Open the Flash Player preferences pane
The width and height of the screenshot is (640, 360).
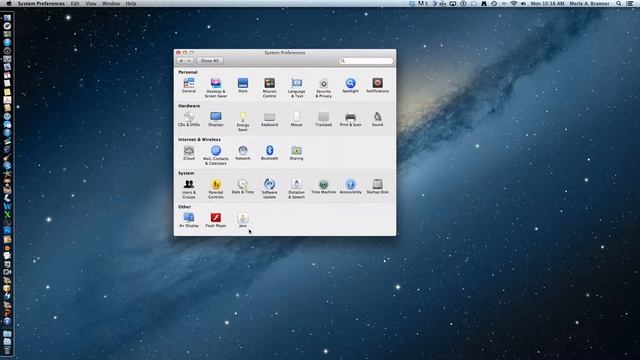click(216, 220)
